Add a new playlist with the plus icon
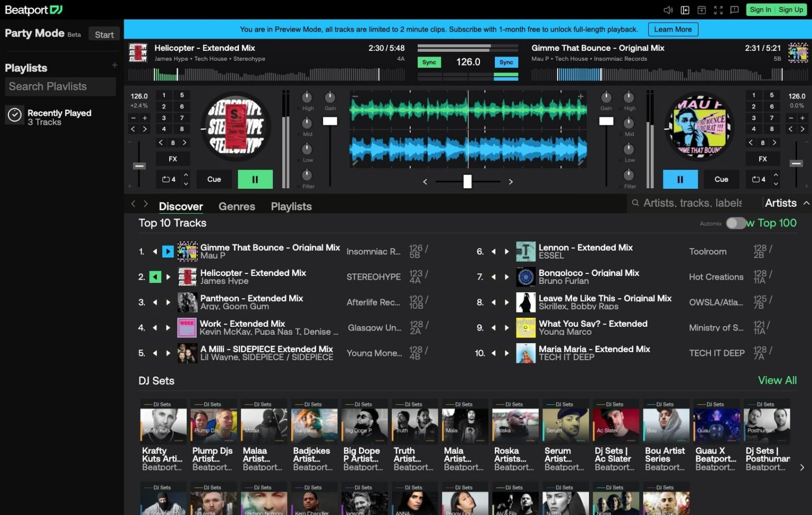The height and width of the screenshot is (515, 812). point(114,65)
